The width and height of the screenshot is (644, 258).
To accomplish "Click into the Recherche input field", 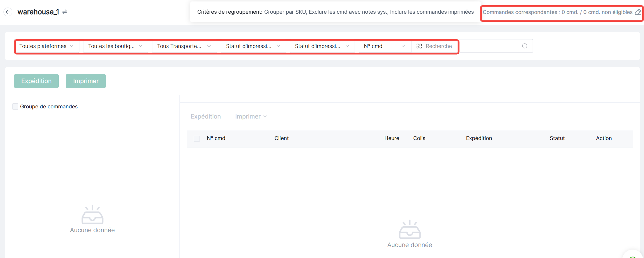I will coord(471,46).
